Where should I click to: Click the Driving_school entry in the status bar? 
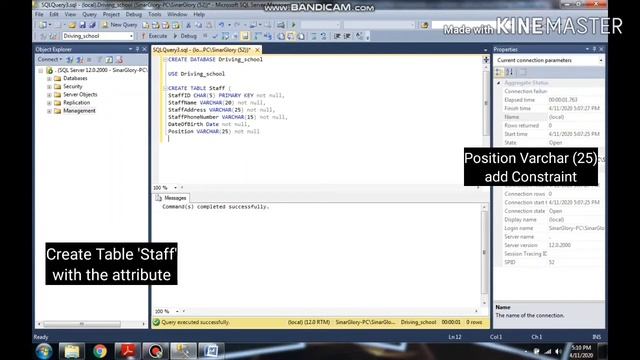click(x=418, y=322)
